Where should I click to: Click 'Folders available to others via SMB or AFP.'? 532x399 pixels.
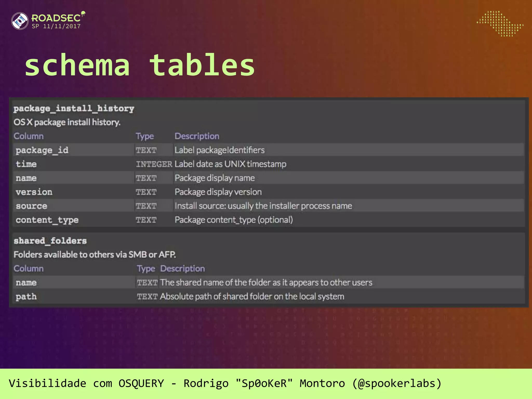click(x=95, y=255)
